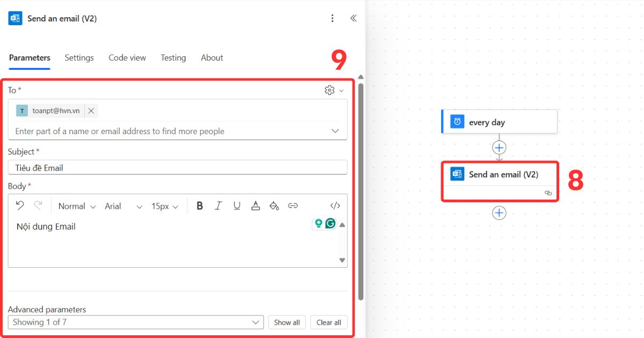Click the plus to add a step below
Screen dimensions: 644x338
pos(499,212)
